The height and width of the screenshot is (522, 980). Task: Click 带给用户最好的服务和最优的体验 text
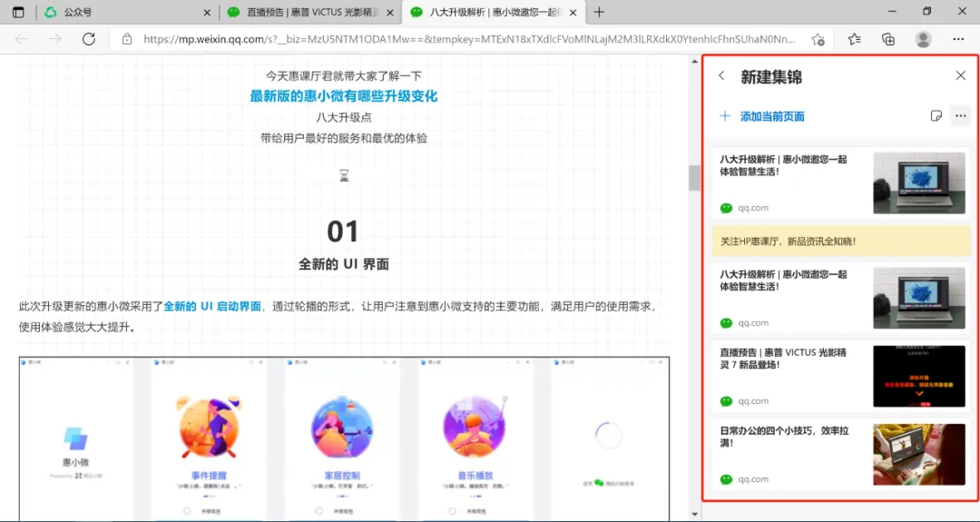(x=344, y=138)
